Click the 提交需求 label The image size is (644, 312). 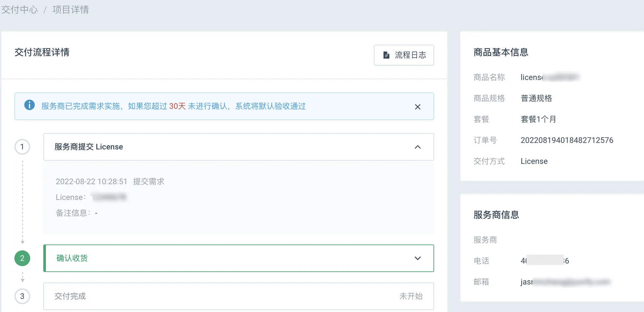tap(149, 182)
